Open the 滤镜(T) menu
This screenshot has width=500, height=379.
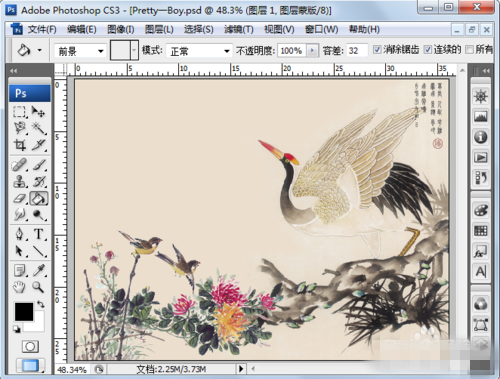pyautogui.click(x=239, y=30)
